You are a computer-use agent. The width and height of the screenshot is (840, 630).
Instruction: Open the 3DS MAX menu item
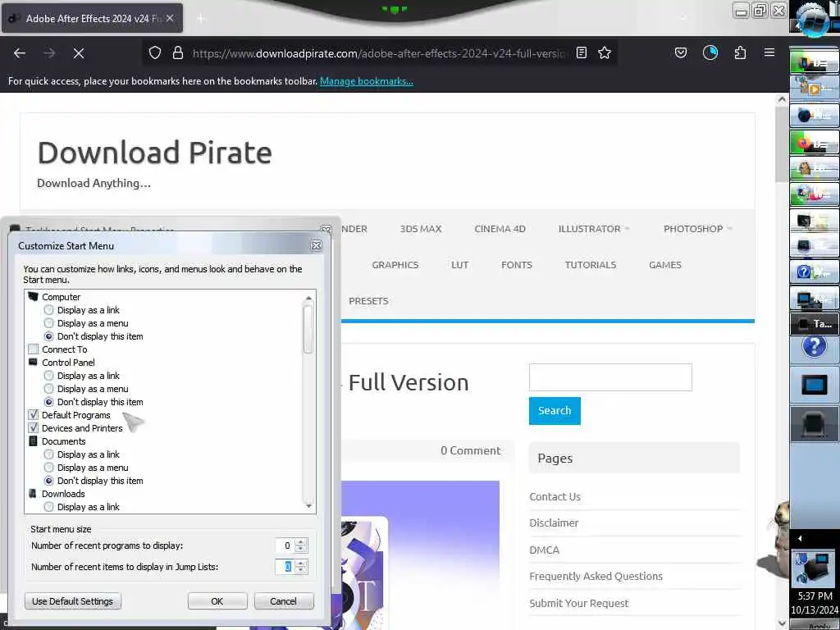[421, 229]
